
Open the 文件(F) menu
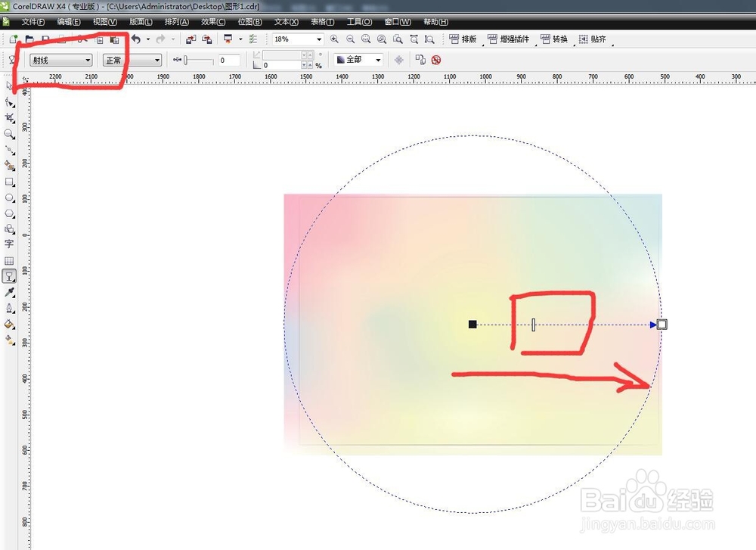click(x=33, y=22)
